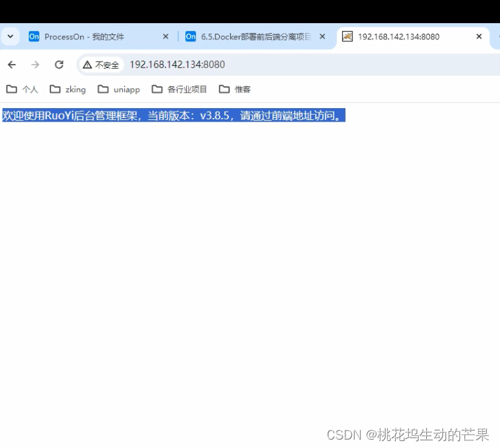Image resolution: width=500 pixels, height=448 pixels.
Task: Close the 192.168.142.134:8080 tab
Action: (479, 37)
